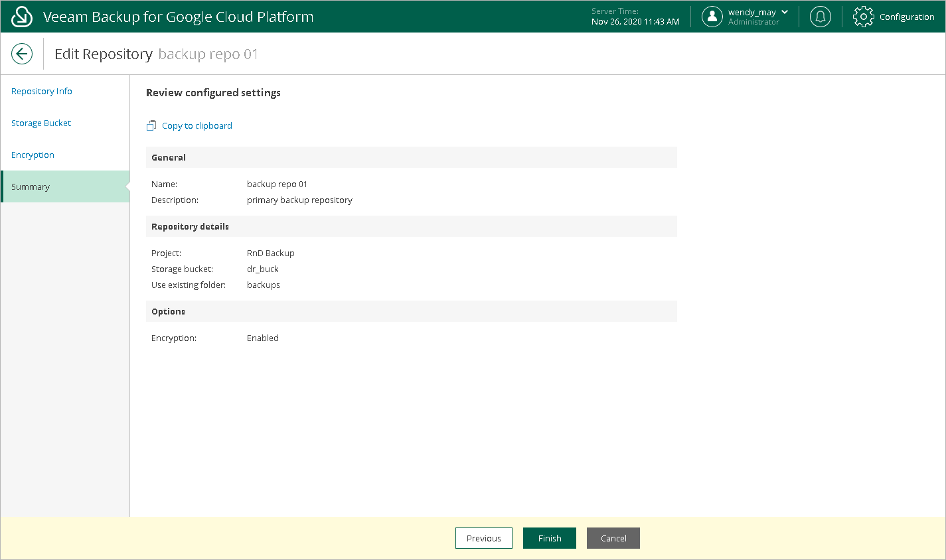The height and width of the screenshot is (560, 946).
Task: Cancel the repository edit
Action: tap(613, 538)
